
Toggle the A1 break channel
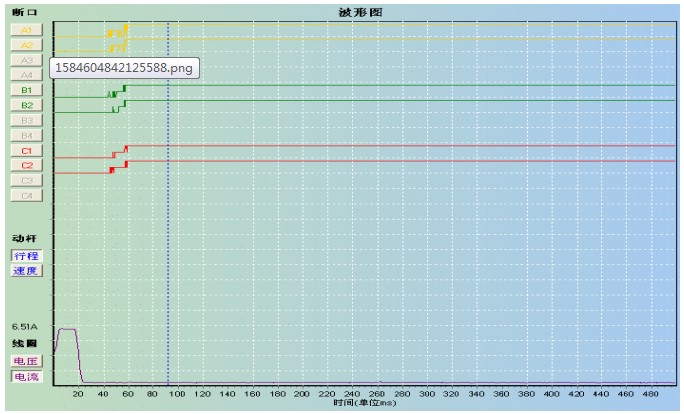(x=26, y=30)
